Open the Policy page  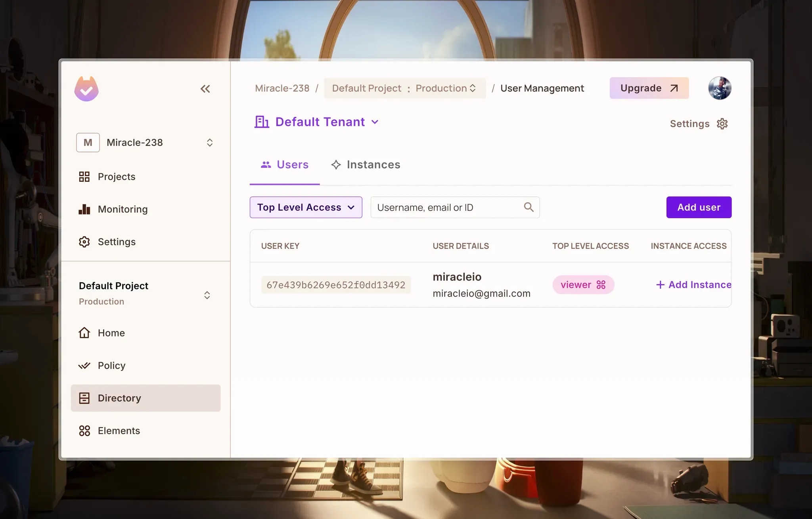coord(111,365)
